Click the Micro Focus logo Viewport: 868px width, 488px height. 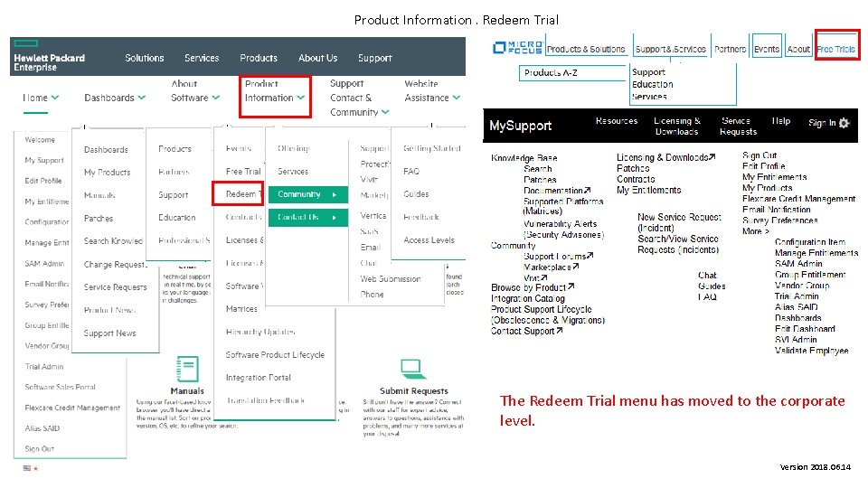click(x=517, y=48)
